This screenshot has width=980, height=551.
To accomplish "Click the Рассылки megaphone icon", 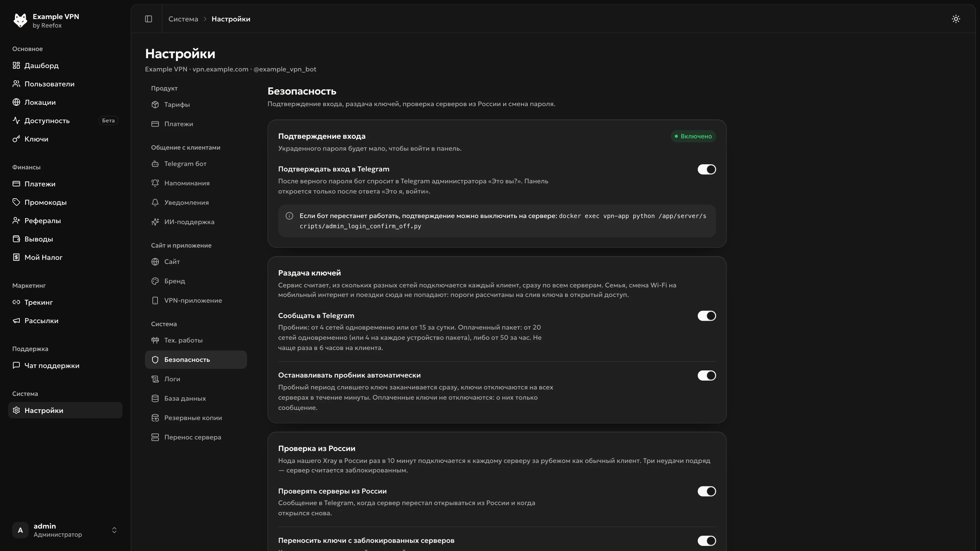I will pyautogui.click(x=16, y=321).
